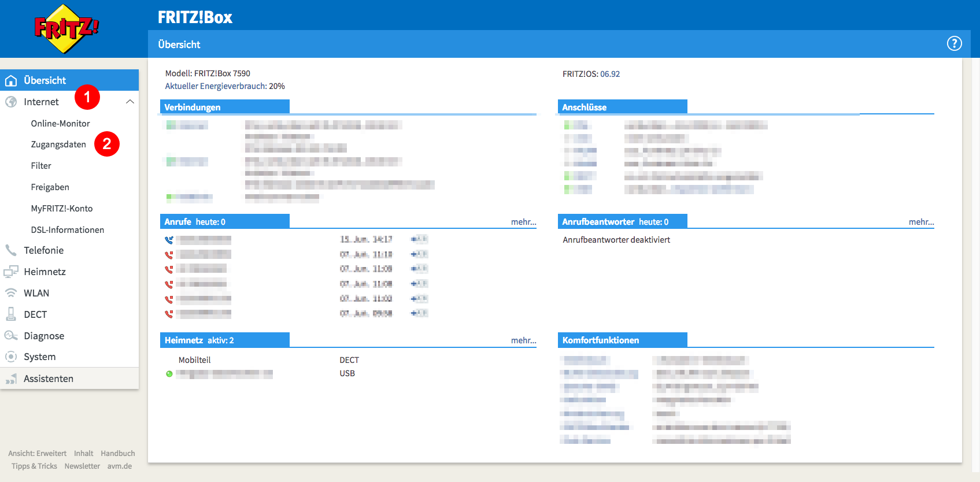
Task: Open the Übersicht menu item
Action: (x=69, y=80)
